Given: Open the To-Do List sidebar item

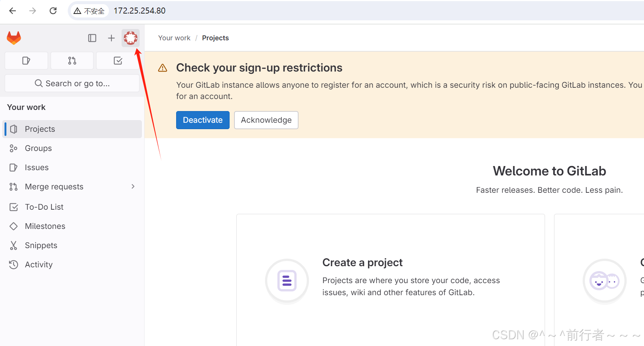Looking at the screenshot, I should (73, 207).
